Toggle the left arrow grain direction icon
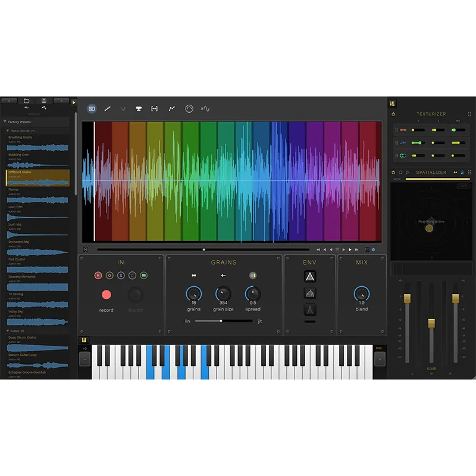 coord(223,275)
